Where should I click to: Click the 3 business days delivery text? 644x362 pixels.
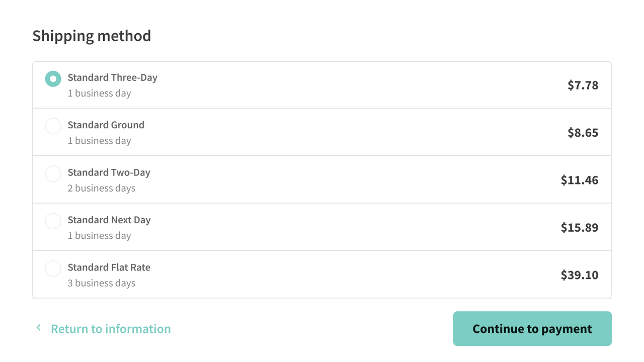click(x=102, y=283)
